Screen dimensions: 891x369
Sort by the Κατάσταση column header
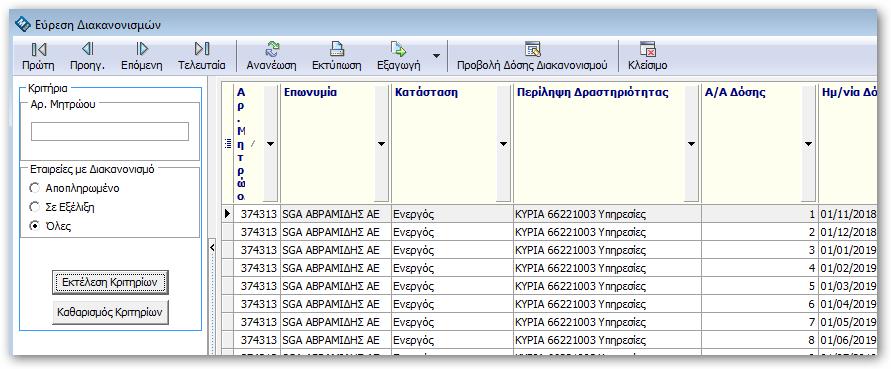click(426, 93)
